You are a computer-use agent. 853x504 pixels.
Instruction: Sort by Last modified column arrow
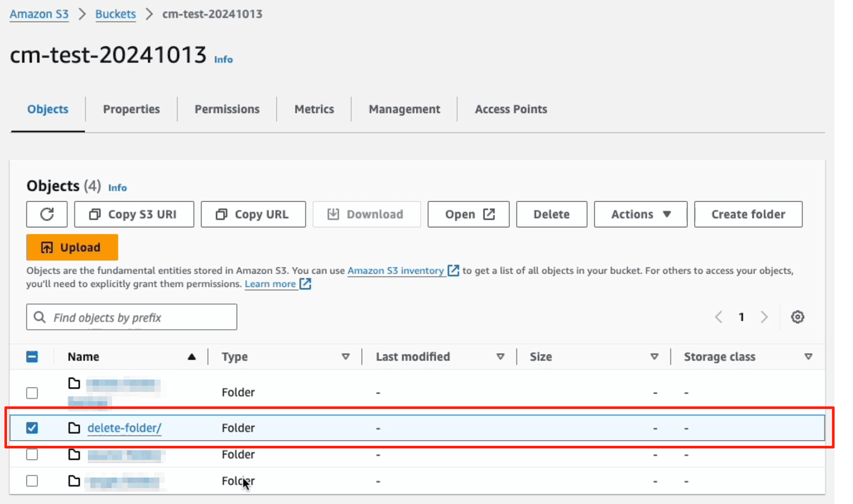coord(500,356)
